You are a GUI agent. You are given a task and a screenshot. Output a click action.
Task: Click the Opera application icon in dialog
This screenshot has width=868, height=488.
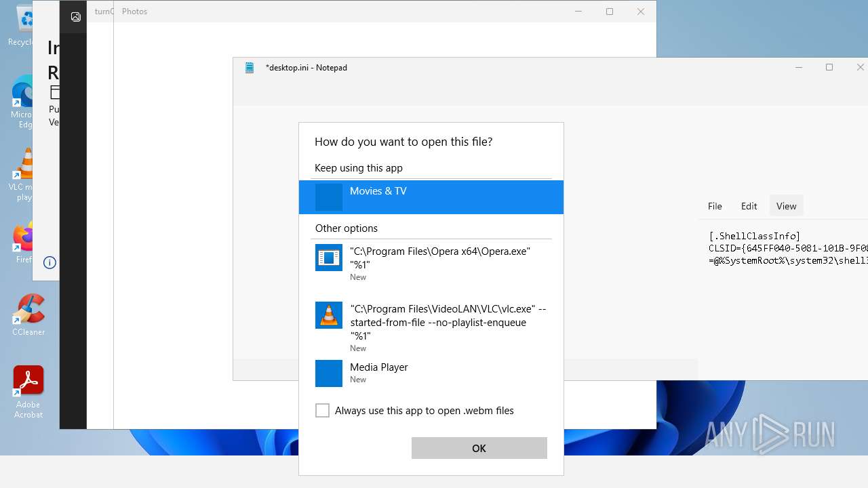point(329,258)
